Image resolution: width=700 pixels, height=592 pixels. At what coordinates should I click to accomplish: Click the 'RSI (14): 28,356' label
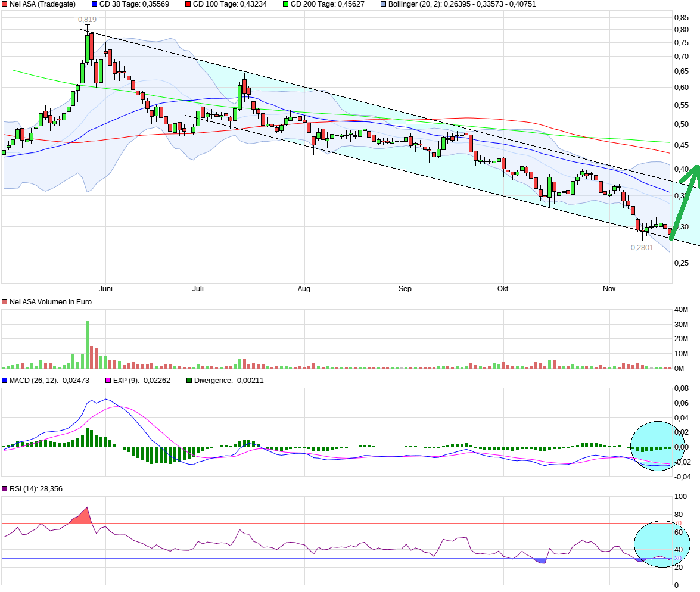[x=36, y=489]
